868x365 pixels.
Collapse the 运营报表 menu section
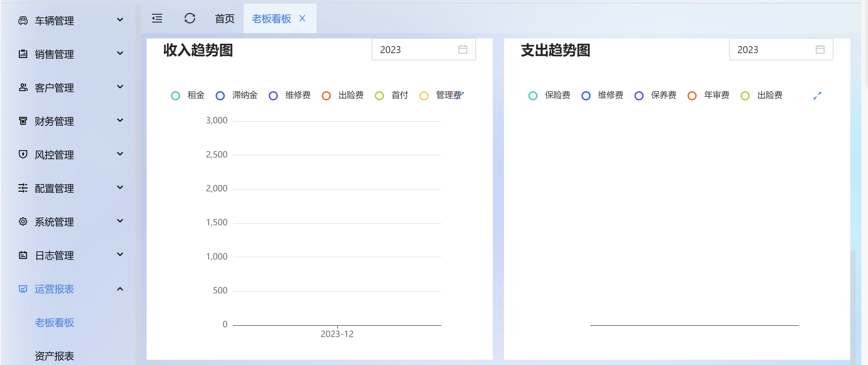70,289
